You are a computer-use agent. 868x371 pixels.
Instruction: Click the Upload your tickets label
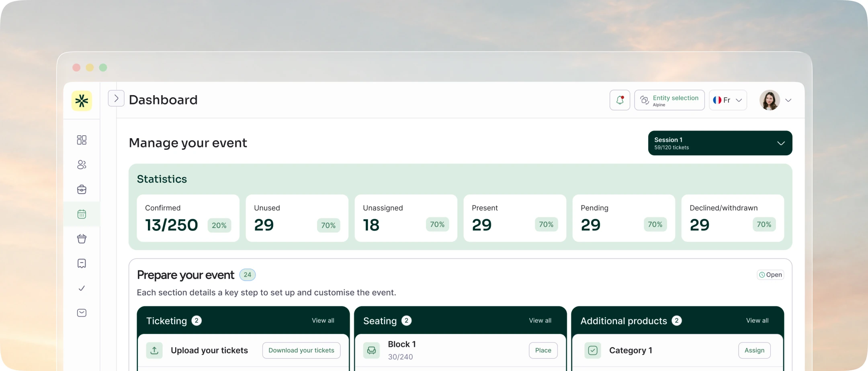pyautogui.click(x=209, y=350)
